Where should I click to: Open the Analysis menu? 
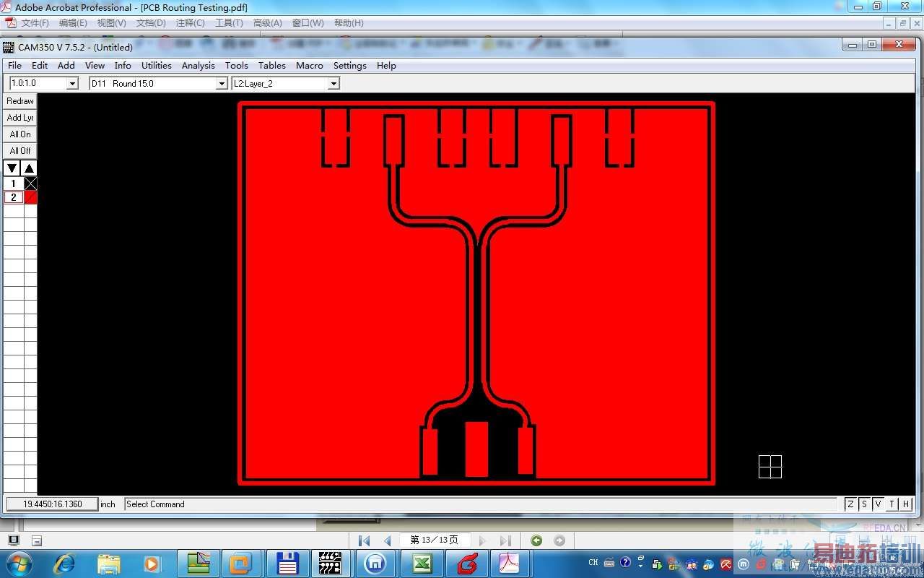point(198,65)
